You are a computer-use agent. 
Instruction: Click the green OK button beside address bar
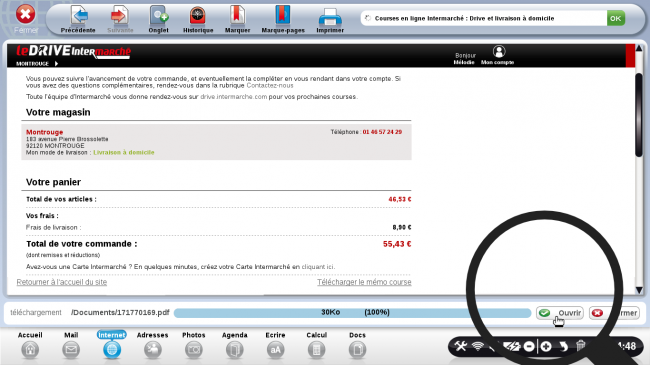point(616,18)
